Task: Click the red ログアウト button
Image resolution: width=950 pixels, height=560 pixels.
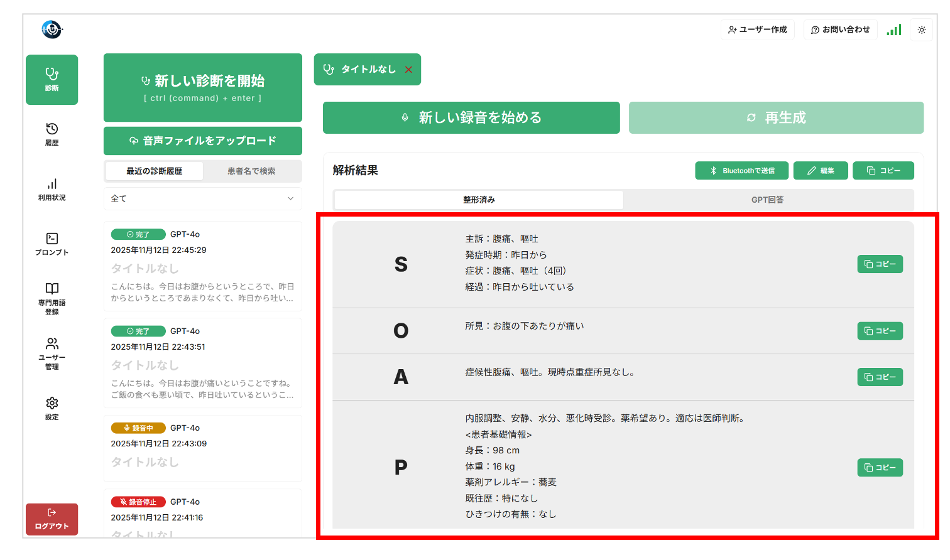Action: (52, 519)
